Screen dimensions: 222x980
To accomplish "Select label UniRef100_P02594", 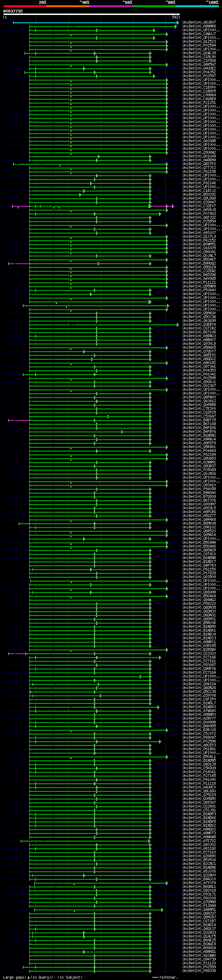I will point(199,45).
